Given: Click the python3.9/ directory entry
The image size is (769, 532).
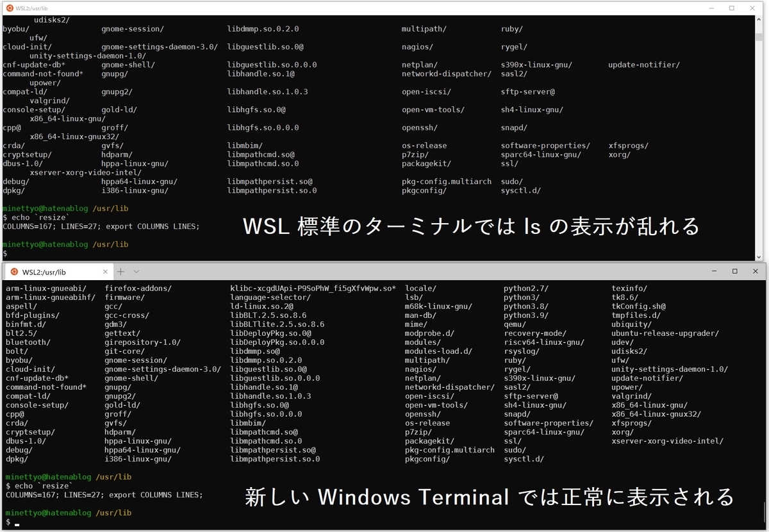Looking at the screenshot, I should (526, 315).
